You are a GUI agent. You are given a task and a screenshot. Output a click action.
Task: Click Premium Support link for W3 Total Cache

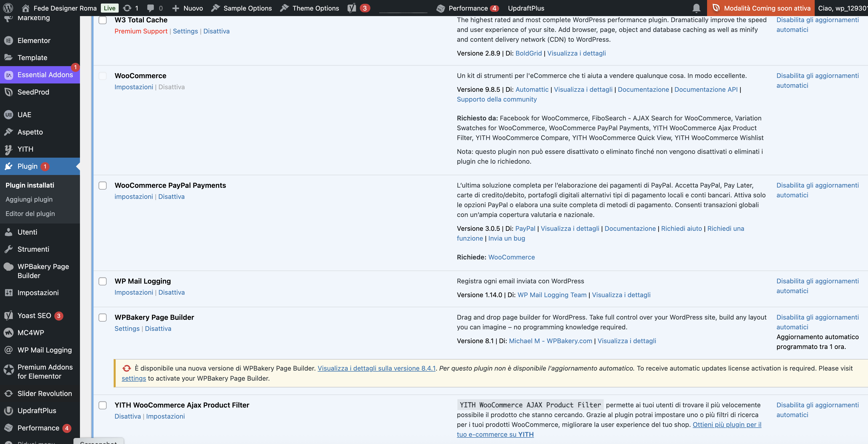(141, 31)
